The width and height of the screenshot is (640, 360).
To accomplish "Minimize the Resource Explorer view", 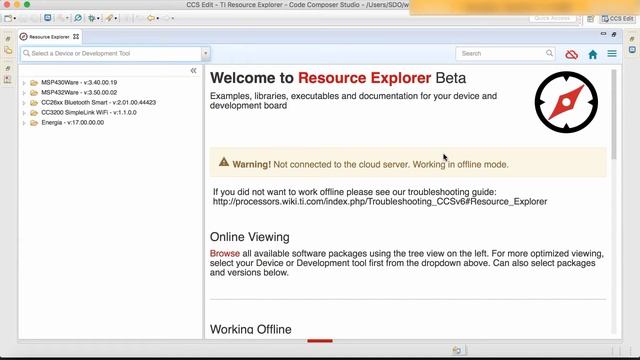I will tap(603, 34).
